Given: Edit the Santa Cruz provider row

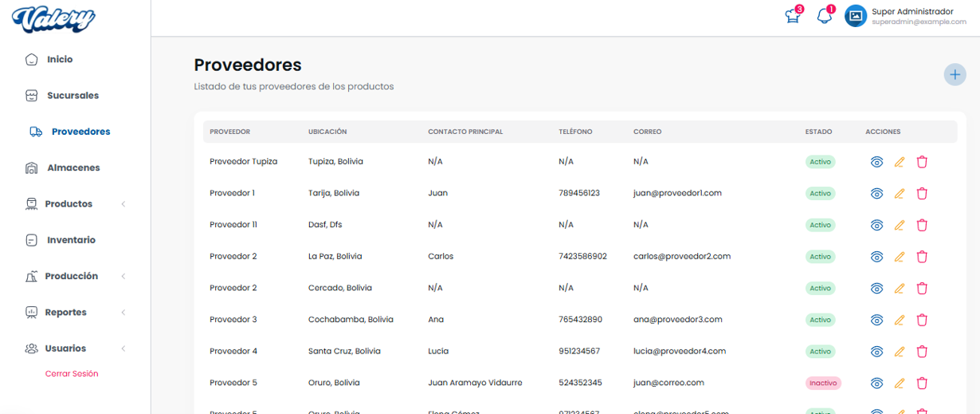Looking at the screenshot, I should [x=900, y=351].
